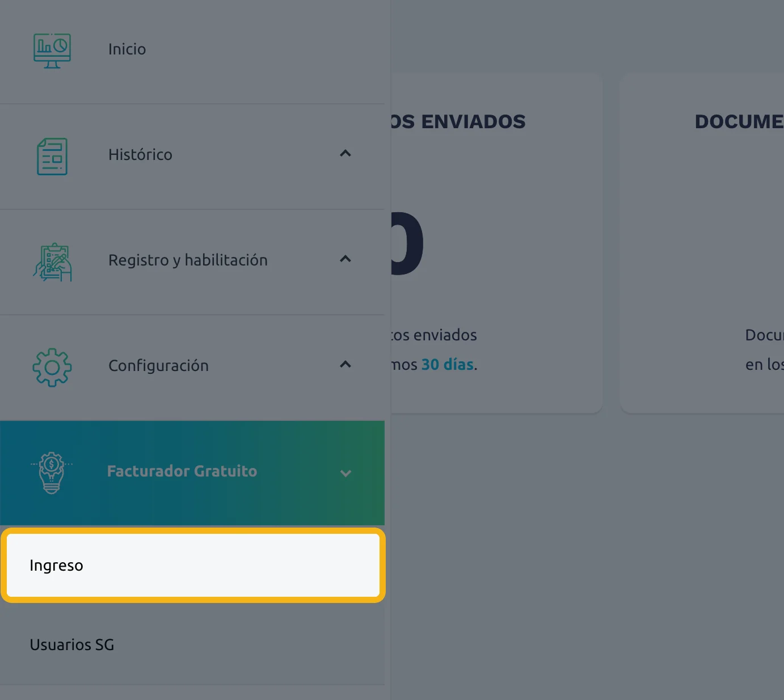Open the Ingreso submenu option
784x700 pixels.
tap(193, 566)
